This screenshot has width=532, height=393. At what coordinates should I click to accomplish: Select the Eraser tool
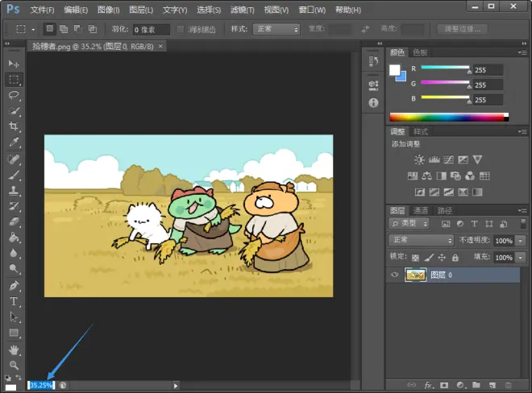pyautogui.click(x=14, y=222)
